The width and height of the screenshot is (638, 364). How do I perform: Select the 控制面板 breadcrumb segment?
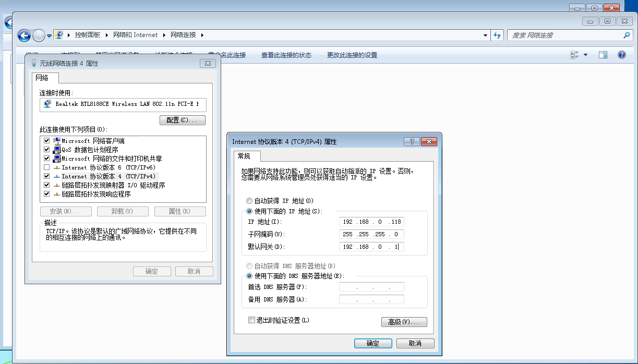[87, 35]
